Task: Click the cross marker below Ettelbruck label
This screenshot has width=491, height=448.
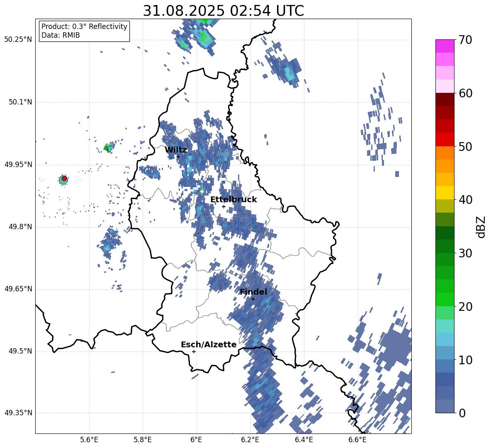Action: pos(224,206)
